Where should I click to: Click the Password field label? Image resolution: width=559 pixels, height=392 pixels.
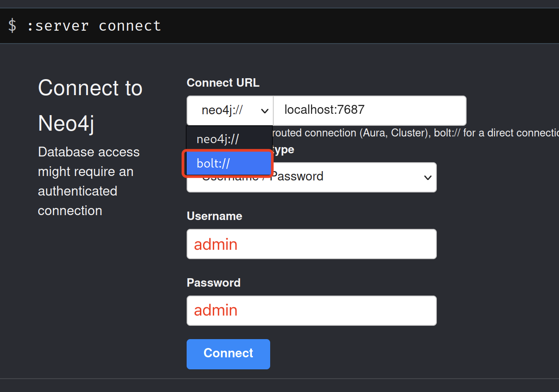tap(213, 283)
